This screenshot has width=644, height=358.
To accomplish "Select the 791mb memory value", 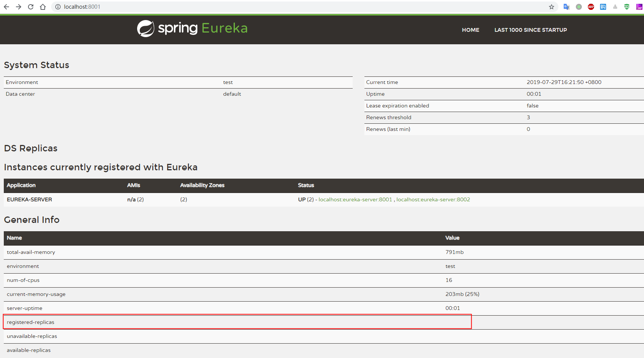I will [454, 252].
